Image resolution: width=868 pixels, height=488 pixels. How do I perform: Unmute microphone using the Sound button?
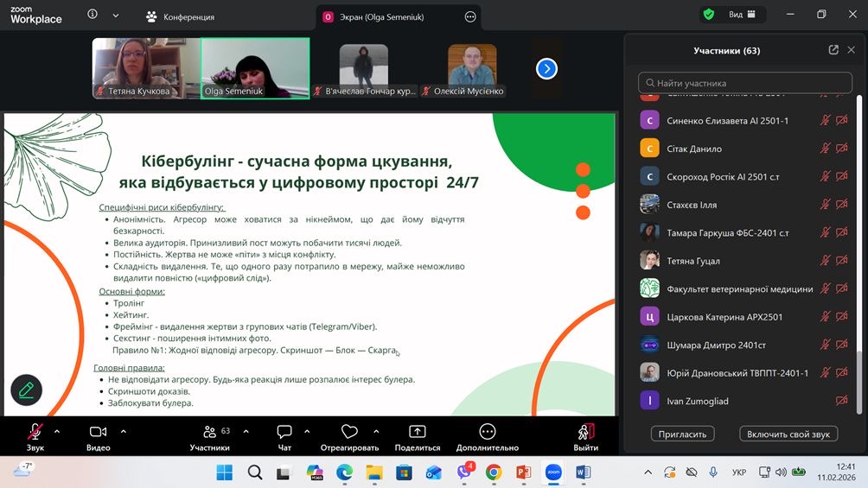(35, 432)
